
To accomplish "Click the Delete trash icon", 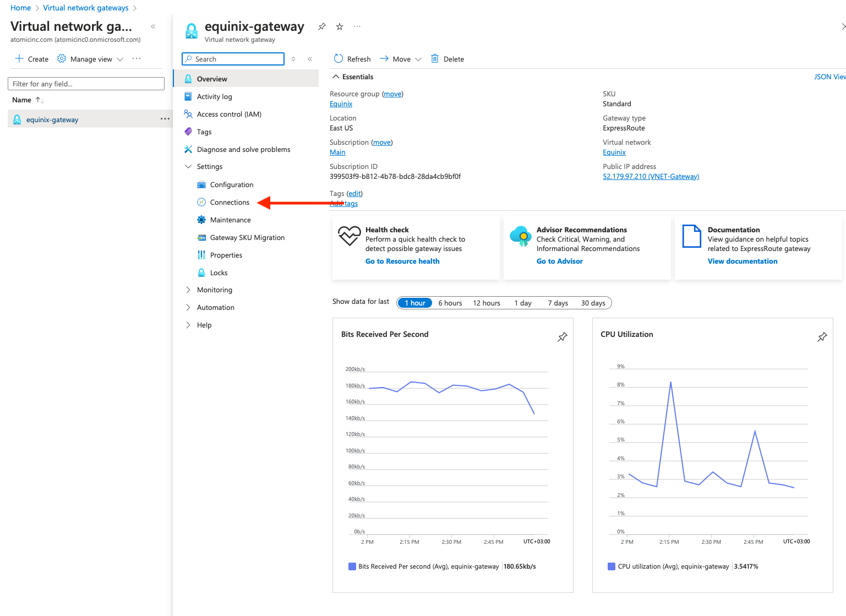I will point(435,59).
